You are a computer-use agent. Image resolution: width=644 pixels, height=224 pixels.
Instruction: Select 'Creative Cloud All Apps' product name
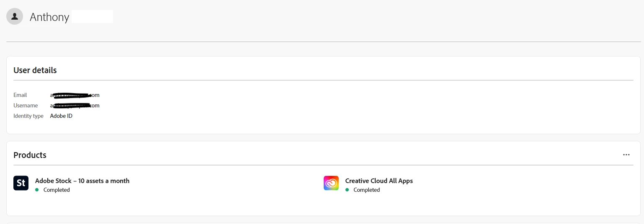click(379, 181)
